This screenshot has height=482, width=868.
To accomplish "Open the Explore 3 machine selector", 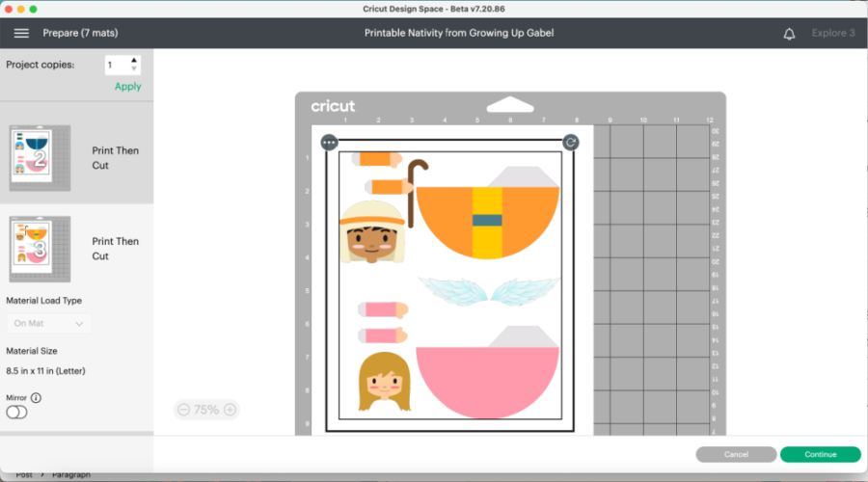I will point(832,34).
